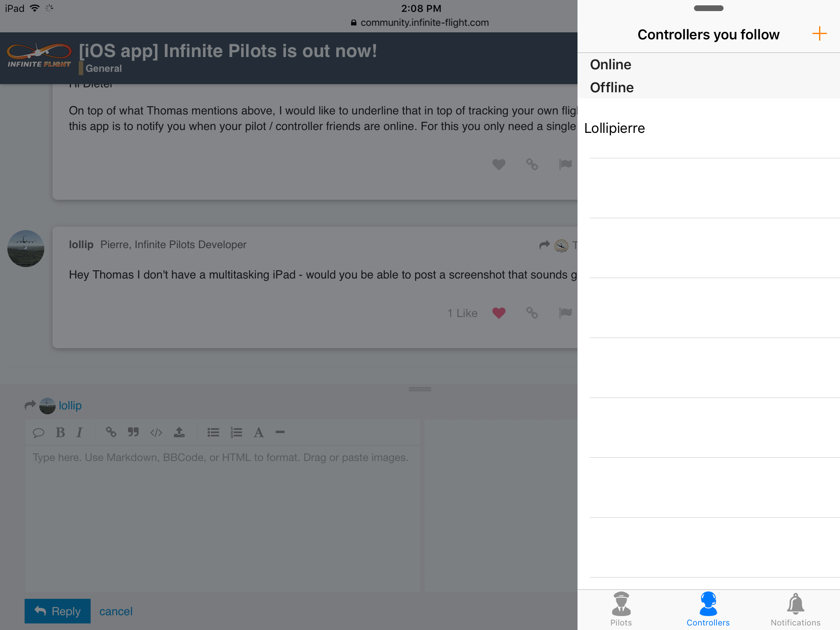840x630 pixels.
Task: Unlike lollip's post with the red heart
Action: click(499, 313)
